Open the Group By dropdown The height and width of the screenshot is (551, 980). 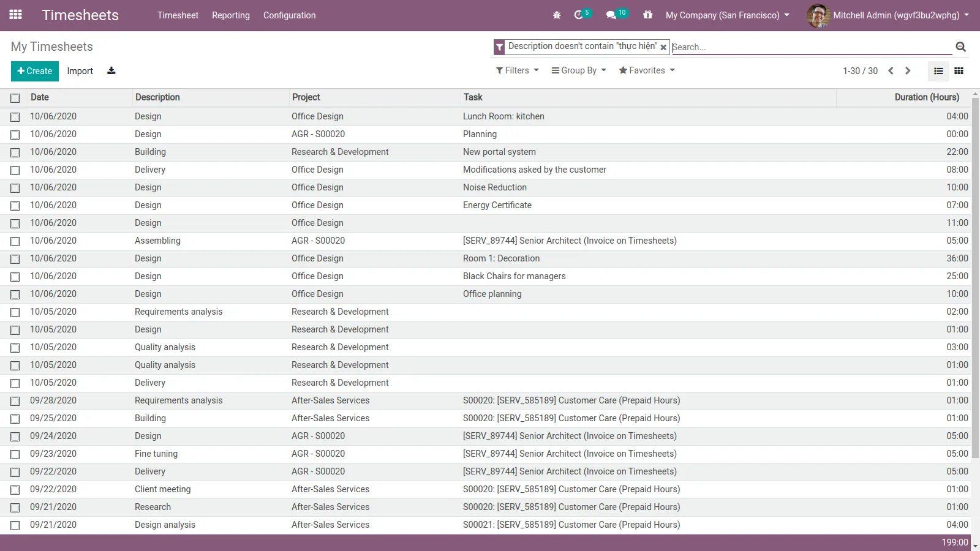tap(579, 70)
